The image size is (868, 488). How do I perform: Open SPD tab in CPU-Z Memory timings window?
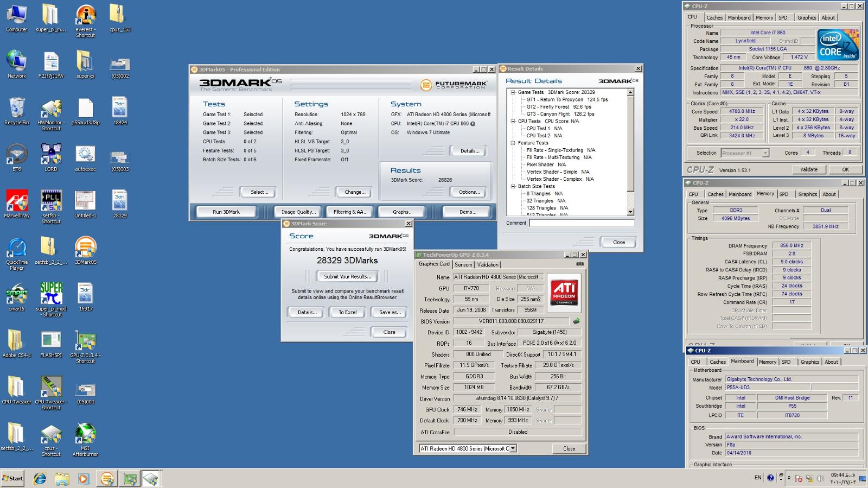point(784,194)
